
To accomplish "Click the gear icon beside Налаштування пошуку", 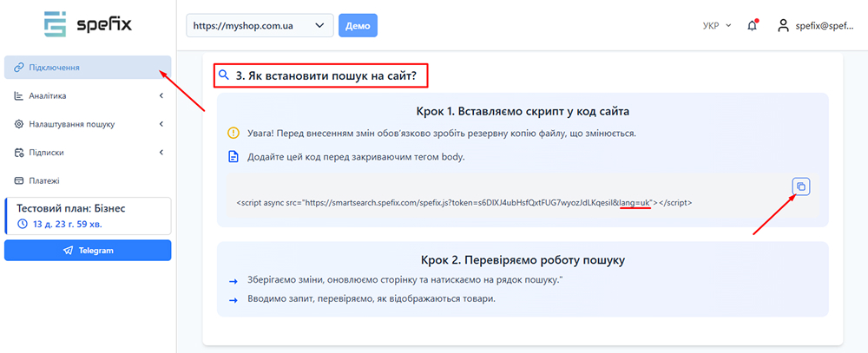I will [18, 124].
